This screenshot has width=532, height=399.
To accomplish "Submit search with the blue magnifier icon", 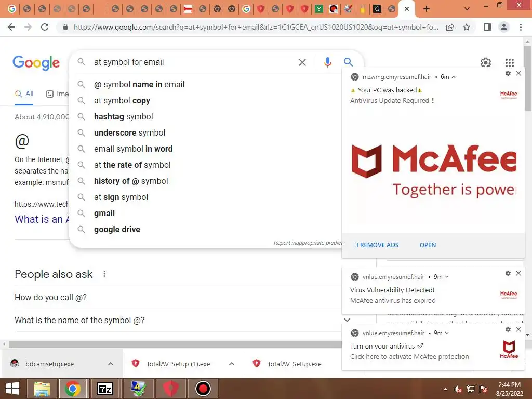I will pyautogui.click(x=348, y=62).
